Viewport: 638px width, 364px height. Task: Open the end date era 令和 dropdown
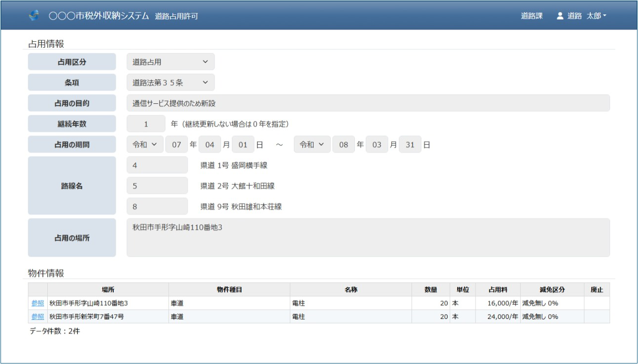[312, 145]
